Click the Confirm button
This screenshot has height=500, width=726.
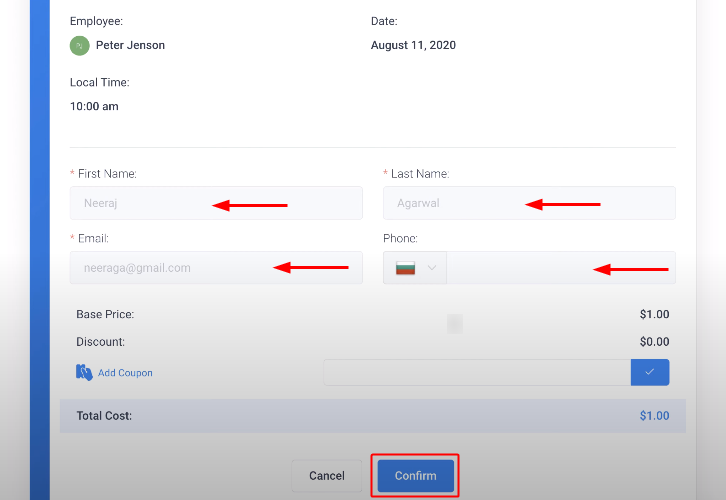(x=415, y=475)
